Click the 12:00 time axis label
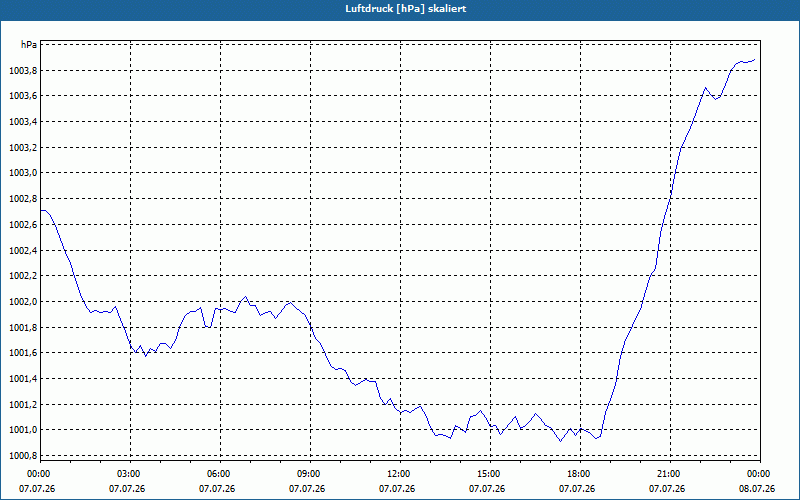Screen dimensions: 800x500 click(401, 473)
